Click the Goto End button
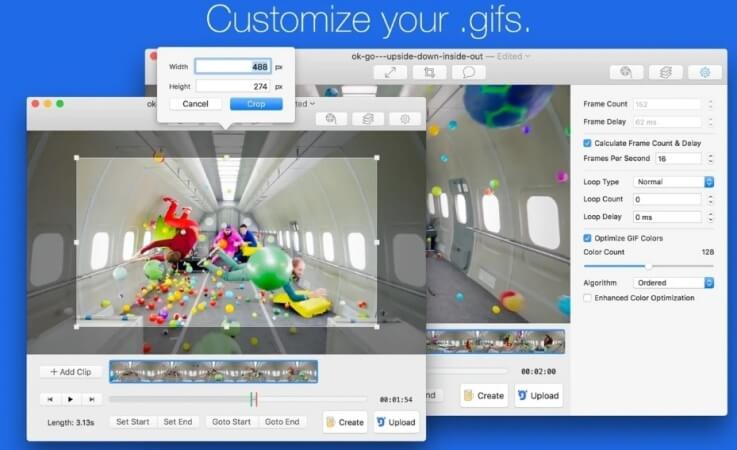This screenshot has width=737, height=450. coord(282,422)
